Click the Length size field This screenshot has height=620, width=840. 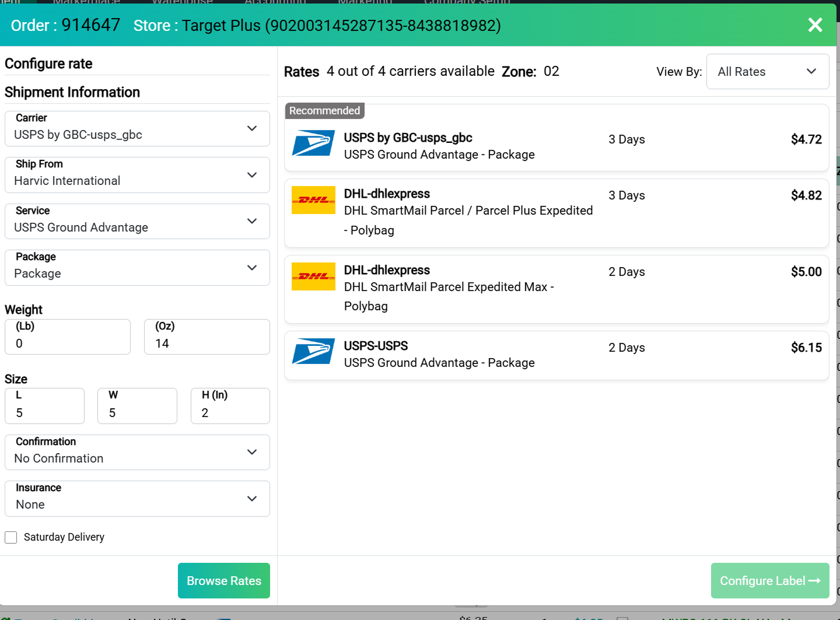tap(45, 412)
